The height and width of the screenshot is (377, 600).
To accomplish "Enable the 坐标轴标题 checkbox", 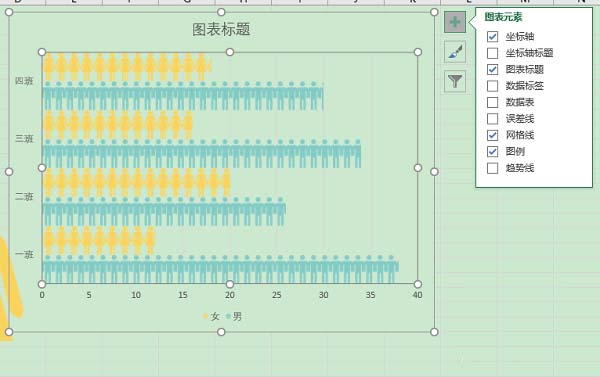I will click(x=492, y=53).
